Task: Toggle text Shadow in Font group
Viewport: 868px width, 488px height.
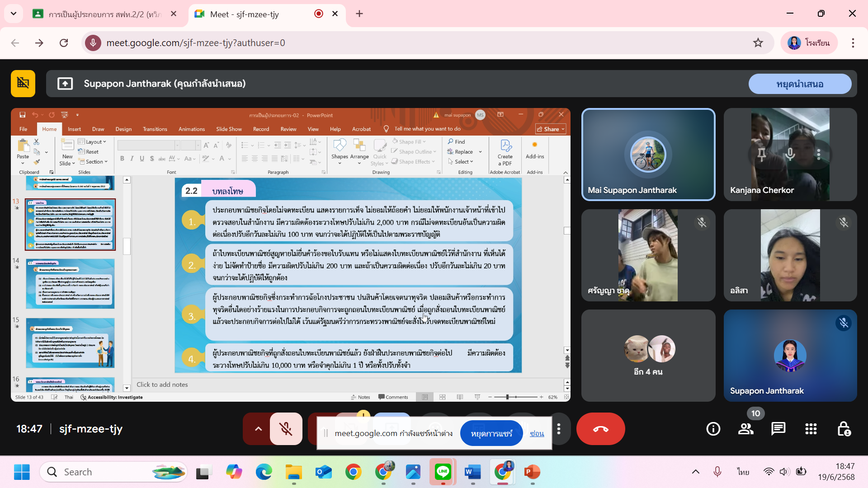Action: (x=152, y=159)
